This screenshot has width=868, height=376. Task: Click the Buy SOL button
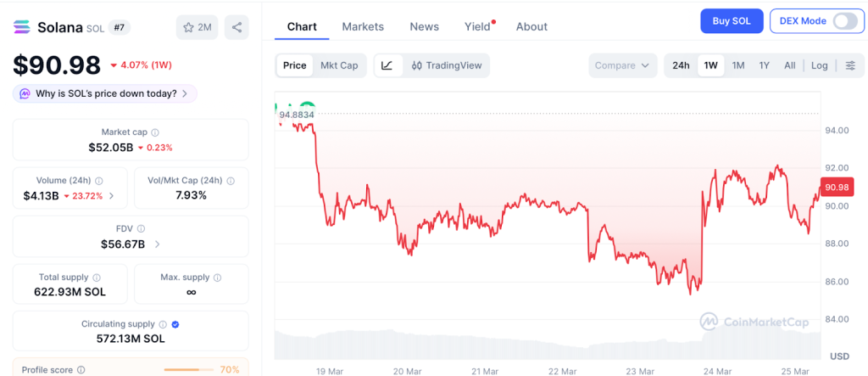point(732,21)
